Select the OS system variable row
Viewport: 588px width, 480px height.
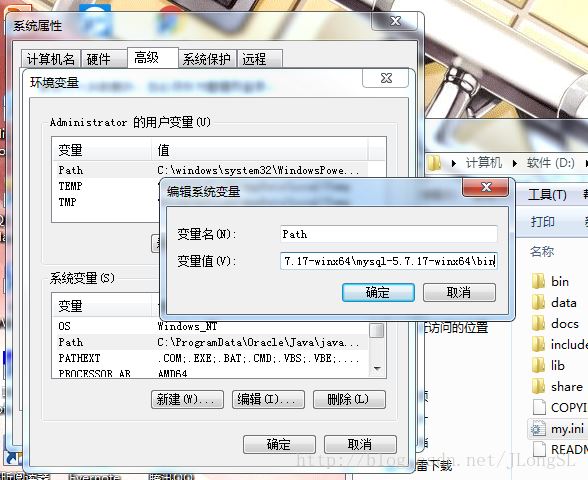point(210,326)
